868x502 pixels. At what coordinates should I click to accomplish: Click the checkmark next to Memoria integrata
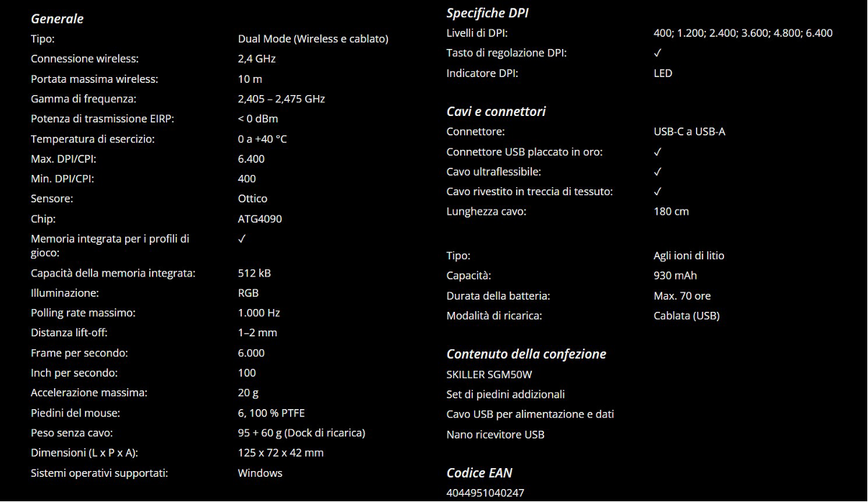click(x=242, y=238)
